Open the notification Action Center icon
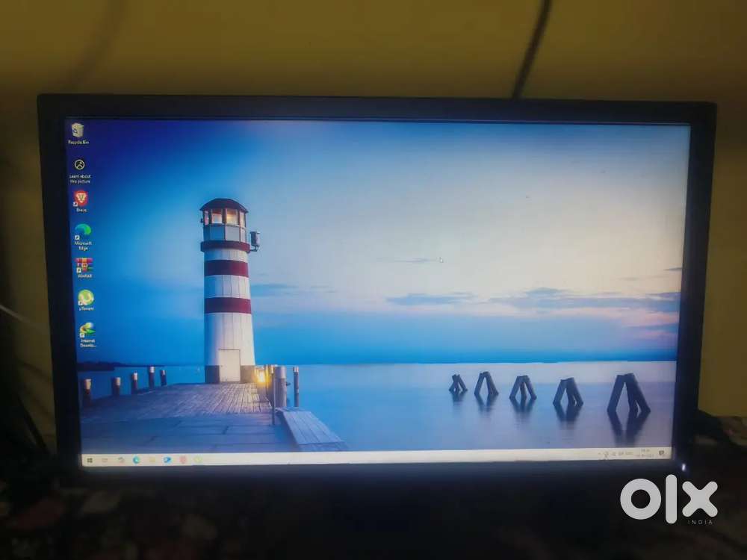Image resolution: width=747 pixels, height=560 pixels. pos(662,453)
